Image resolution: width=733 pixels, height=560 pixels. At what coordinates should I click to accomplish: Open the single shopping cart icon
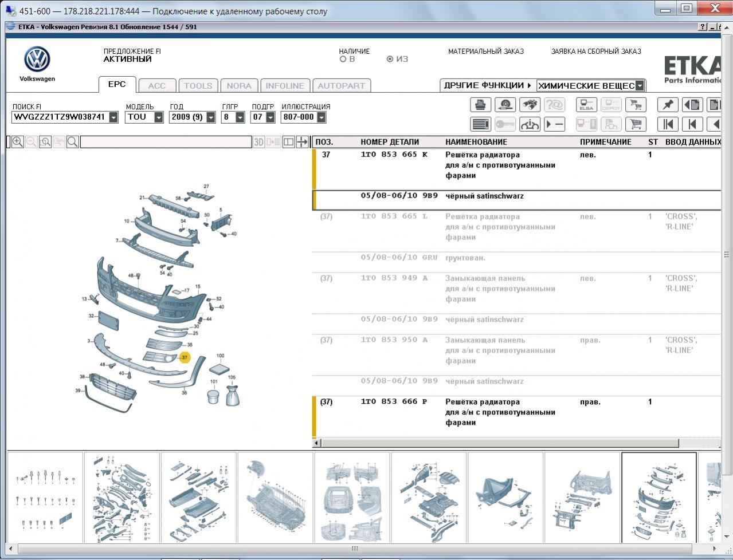pos(636,124)
